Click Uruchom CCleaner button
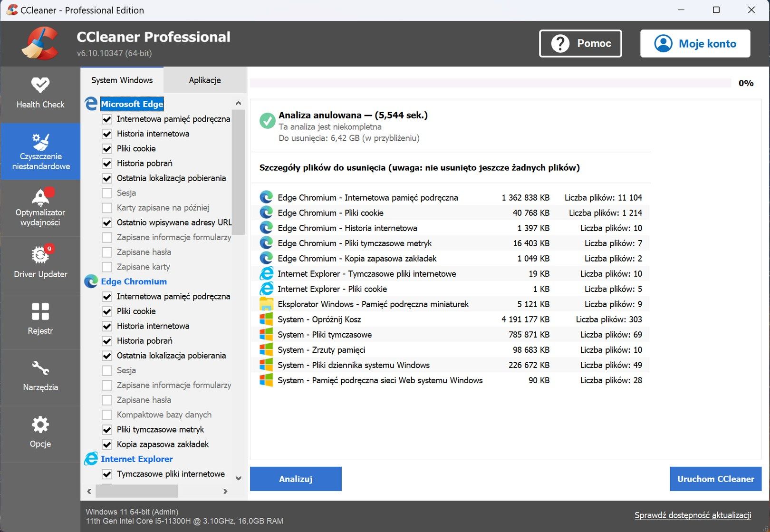The height and width of the screenshot is (532, 770). coord(716,479)
